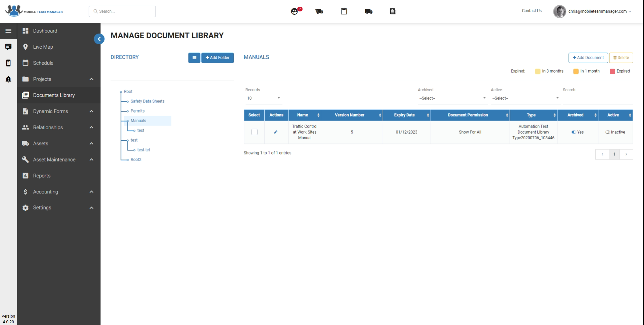Click the bell alert icon in left strip

coord(8,79)
